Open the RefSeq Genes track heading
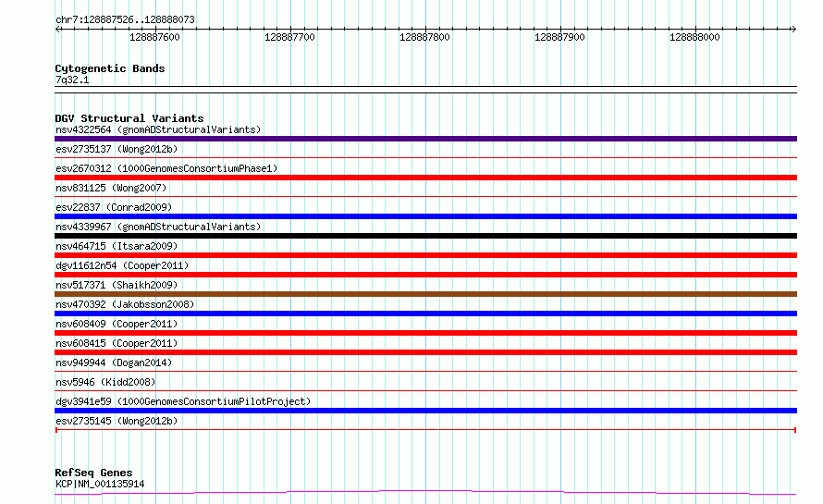This screenshot has height=504, width=823. click(x=93, y=473)
